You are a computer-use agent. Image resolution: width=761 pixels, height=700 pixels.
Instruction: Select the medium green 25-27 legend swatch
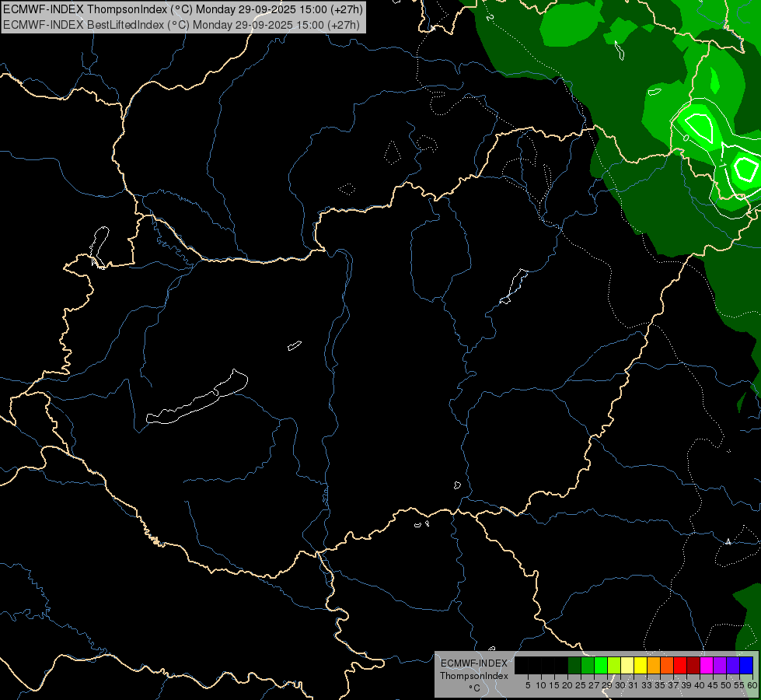(x=587, y=666)
